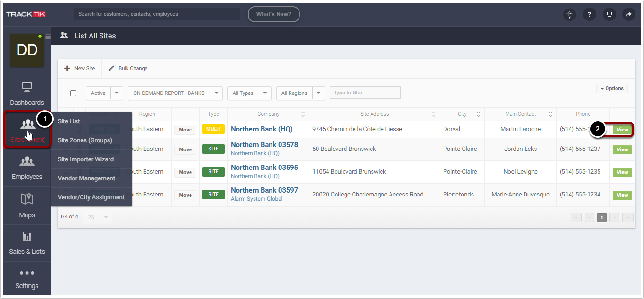The height and width of the screenshot is (299, 644).
Task: View the Northern Bank (HQ) site
Action: [x=622, y=130]
